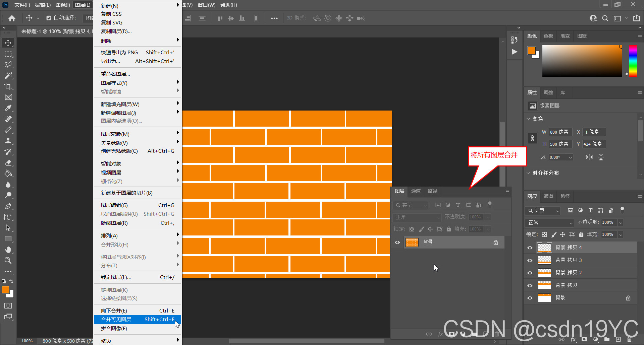
Task: Click the Y position input field
Action: point(594,144)
